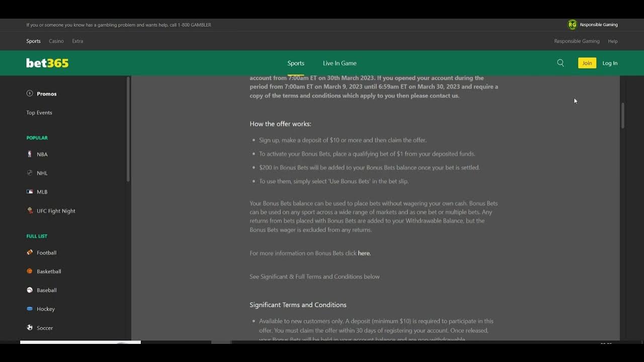Screen dimensions: 644x362
Task: Click the 'here.' Bonus Bets info link
Action: point(364,253)
